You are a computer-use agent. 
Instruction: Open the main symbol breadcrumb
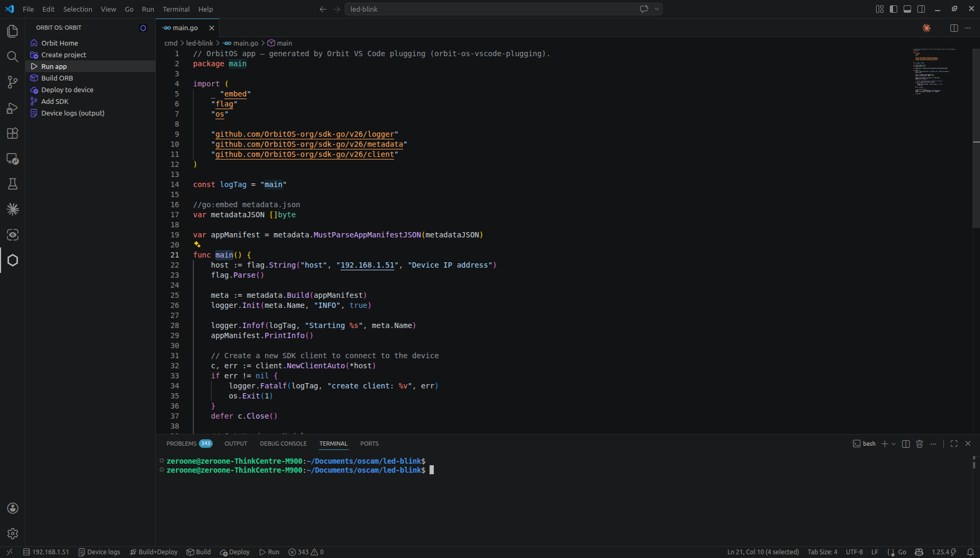click(x=280, y=43)
